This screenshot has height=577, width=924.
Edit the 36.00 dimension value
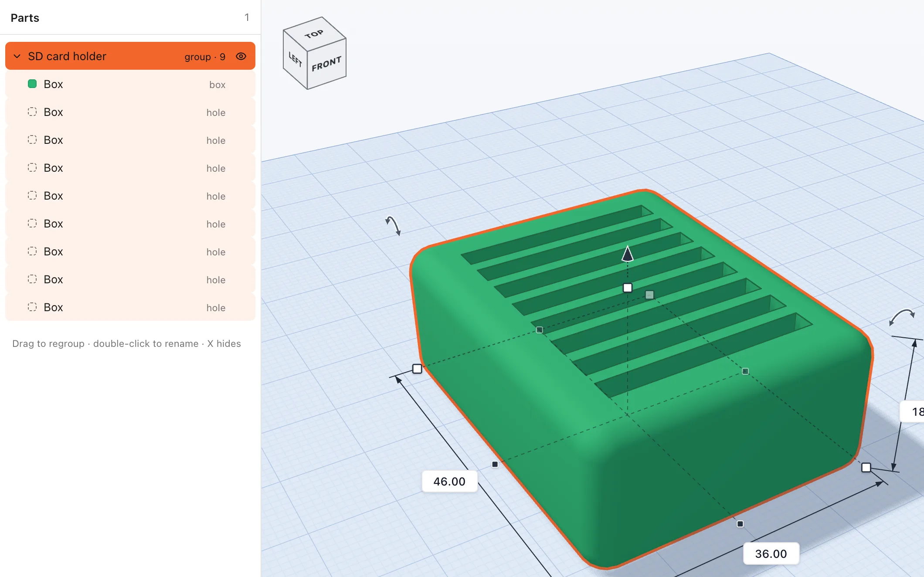pos(771,554)
